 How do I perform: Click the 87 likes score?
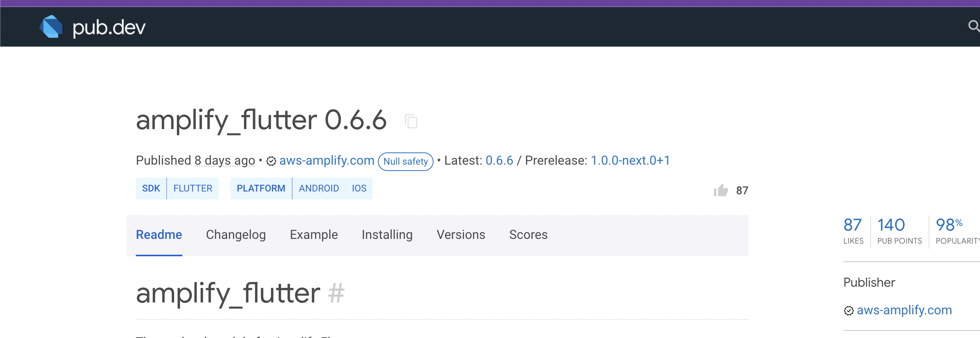(x=853, y=231)
